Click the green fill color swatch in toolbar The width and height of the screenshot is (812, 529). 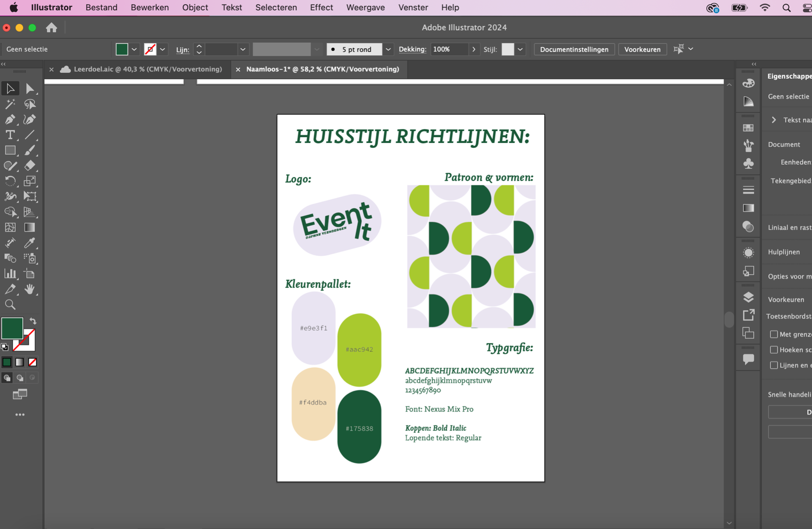point(12,328)
